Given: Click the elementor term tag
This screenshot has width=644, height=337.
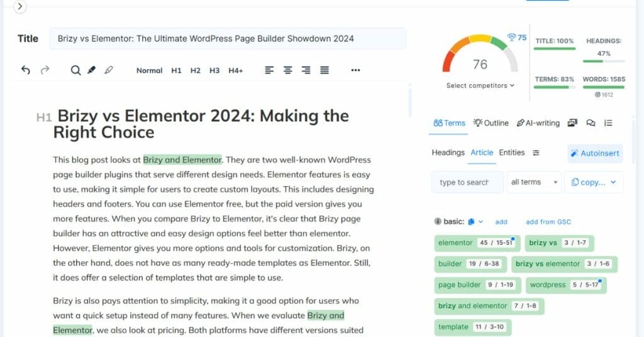Looking at the screenshot, I should pos(477,243).
